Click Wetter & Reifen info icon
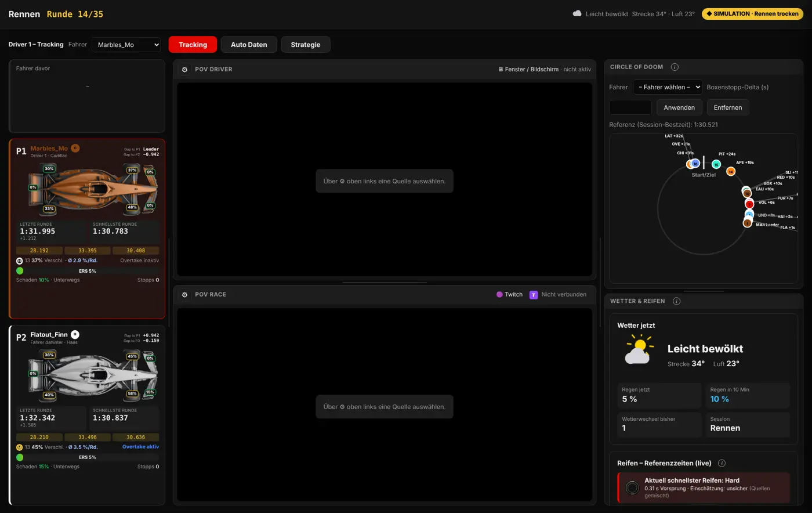This screenshot has width=812, height=513. (676, 301)
